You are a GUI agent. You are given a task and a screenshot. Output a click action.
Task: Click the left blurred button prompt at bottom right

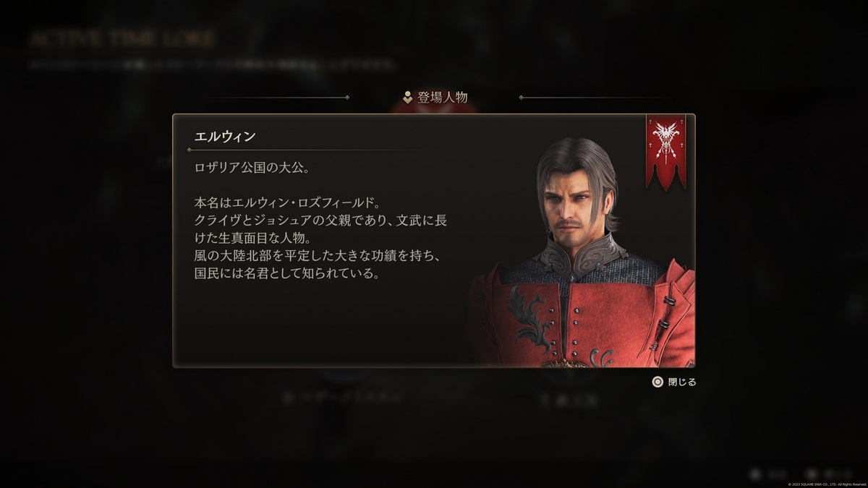[x=768, y=474]
